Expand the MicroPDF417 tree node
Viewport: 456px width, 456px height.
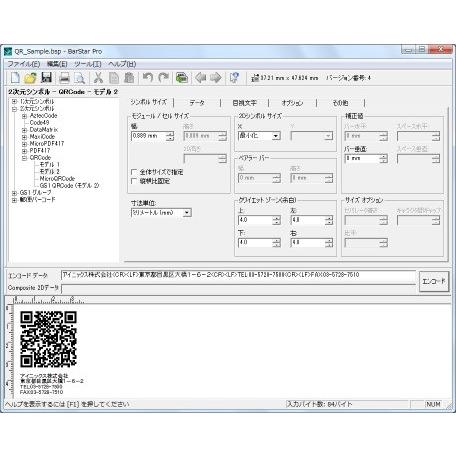pos(24,144)
